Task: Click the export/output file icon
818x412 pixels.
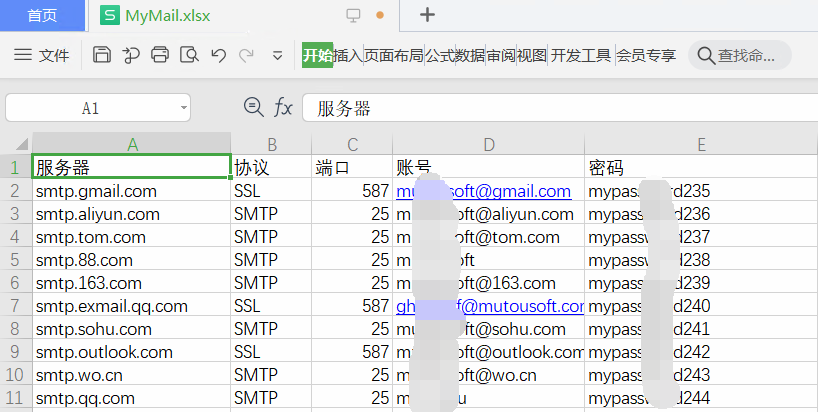Action: tap(131, 55)
